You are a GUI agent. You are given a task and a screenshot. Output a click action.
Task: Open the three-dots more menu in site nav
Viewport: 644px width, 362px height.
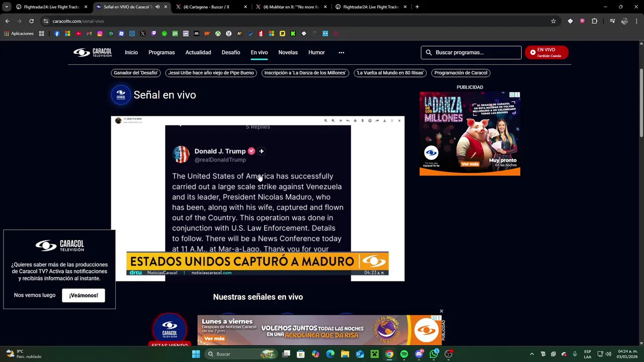coord(341,52)
